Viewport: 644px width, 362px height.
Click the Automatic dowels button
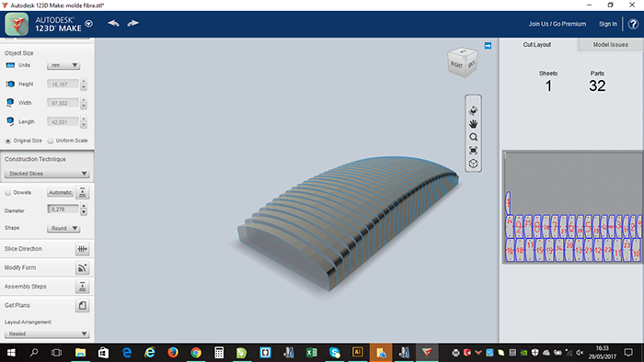[61, 192]
